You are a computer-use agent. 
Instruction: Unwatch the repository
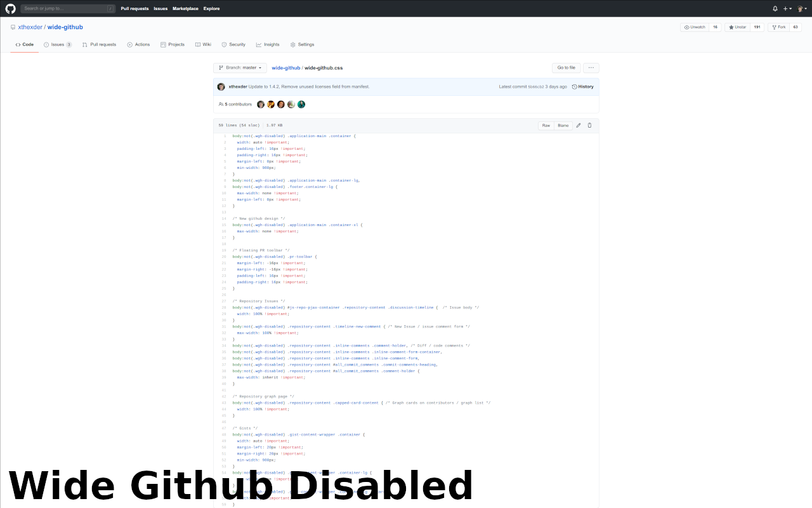[696, 27]
